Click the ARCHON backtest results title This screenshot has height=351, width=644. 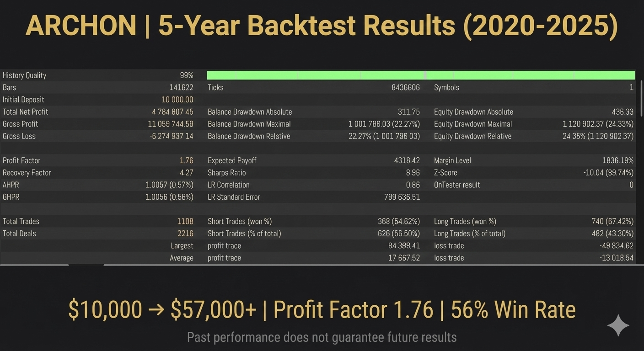[x=322, y=26]
